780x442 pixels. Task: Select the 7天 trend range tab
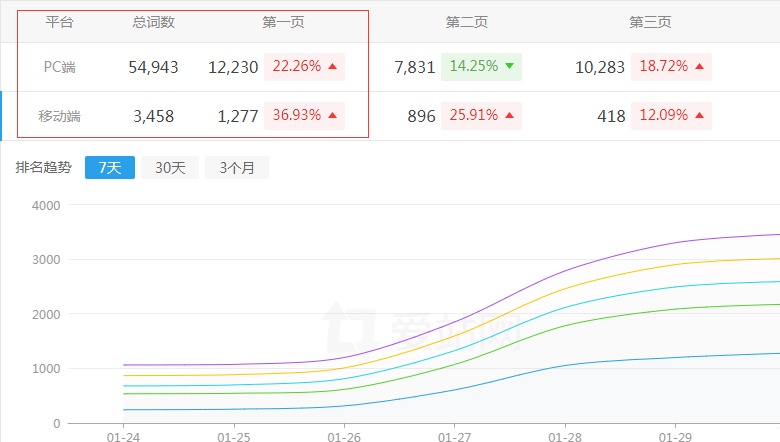pos(109,168)
